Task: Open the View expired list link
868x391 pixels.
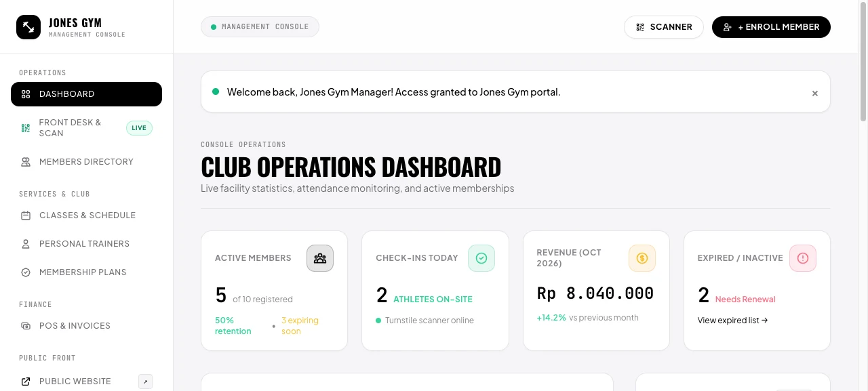Action: click(x=732, y=321)
